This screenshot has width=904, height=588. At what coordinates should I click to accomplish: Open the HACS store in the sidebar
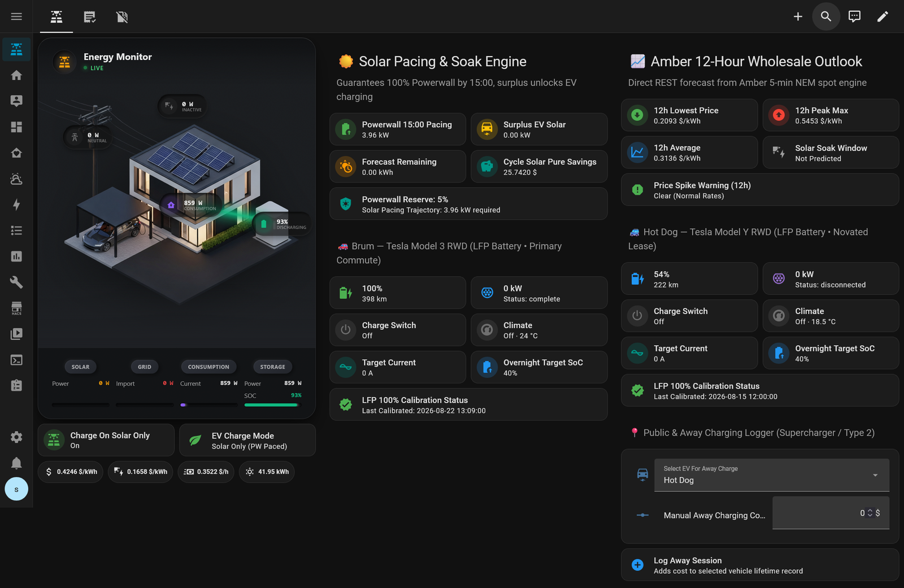[16, 308]
